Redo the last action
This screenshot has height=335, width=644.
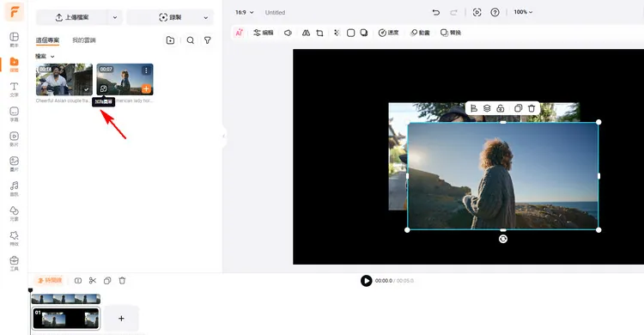click(453, 12)
